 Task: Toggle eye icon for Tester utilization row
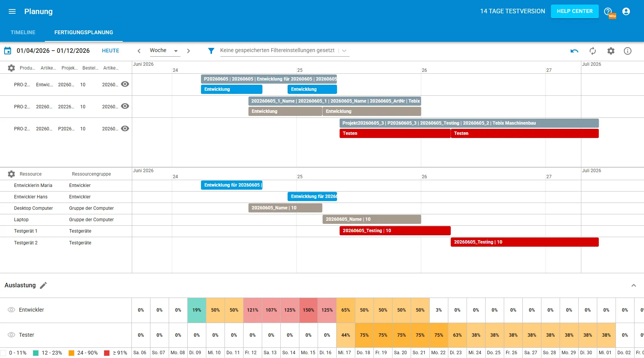click(x=11, y=335)
